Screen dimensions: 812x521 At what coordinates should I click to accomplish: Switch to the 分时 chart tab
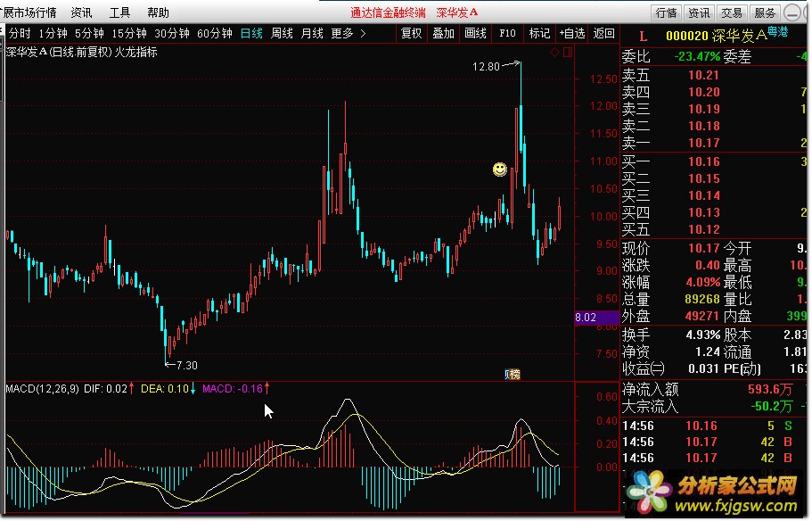pos(20,34)
